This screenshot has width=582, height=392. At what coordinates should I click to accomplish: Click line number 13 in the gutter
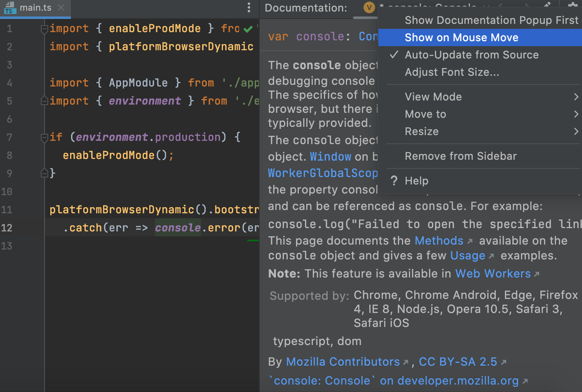[x=7, y=246]
